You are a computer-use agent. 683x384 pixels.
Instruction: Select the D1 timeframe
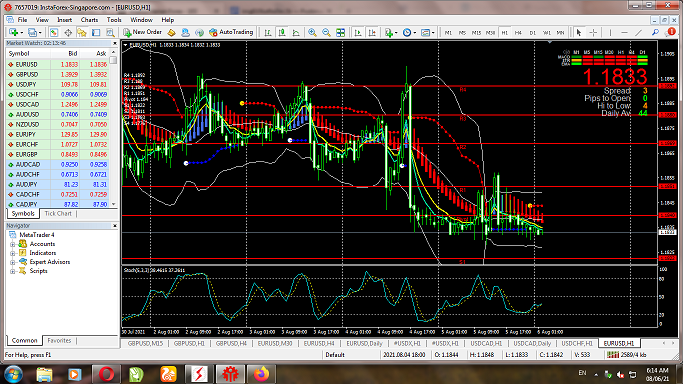(x=532, y=33)
